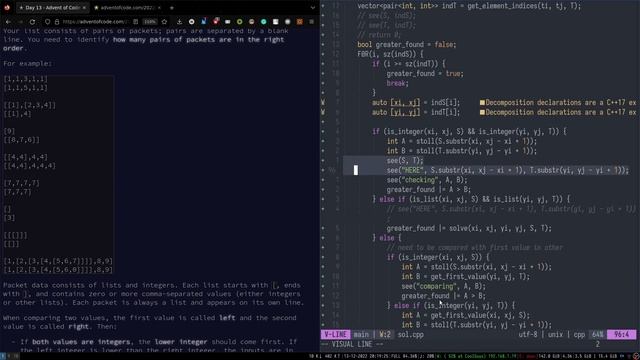Click the round white extension icon after downloads
Screen dimensions: 640x360
click(x=191, y=22)
